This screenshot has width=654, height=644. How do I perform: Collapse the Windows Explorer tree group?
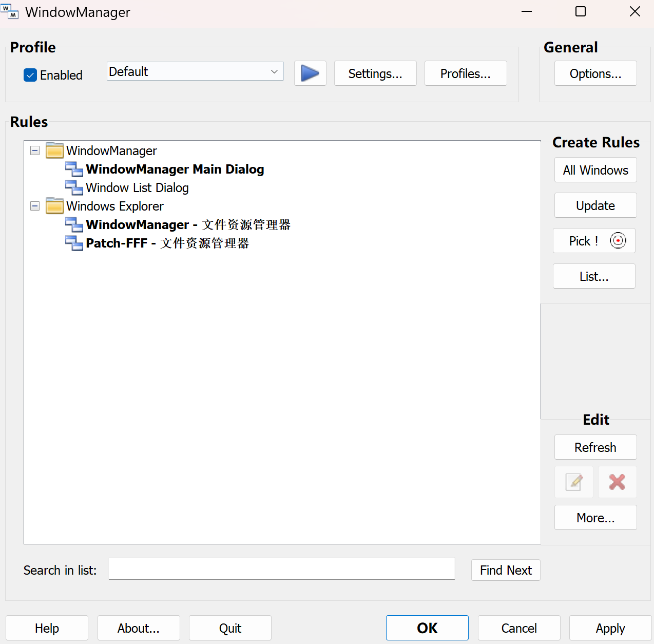[x=35, y=206]
